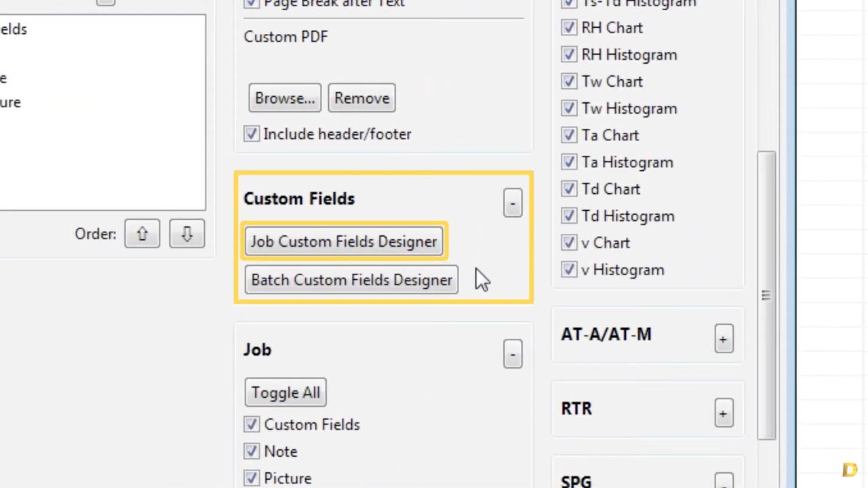This screenshot has height=488, width=868.
Task: Collapse the Job section
Action: (x=512, y=354)
